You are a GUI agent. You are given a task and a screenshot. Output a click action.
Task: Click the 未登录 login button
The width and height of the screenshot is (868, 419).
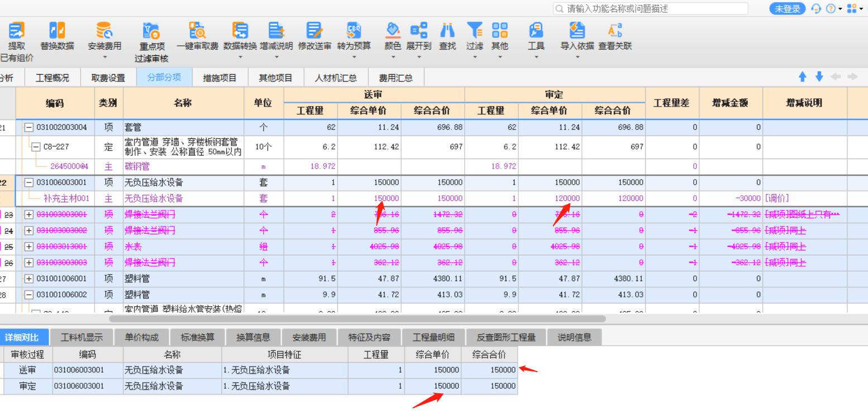pos(787,8)
